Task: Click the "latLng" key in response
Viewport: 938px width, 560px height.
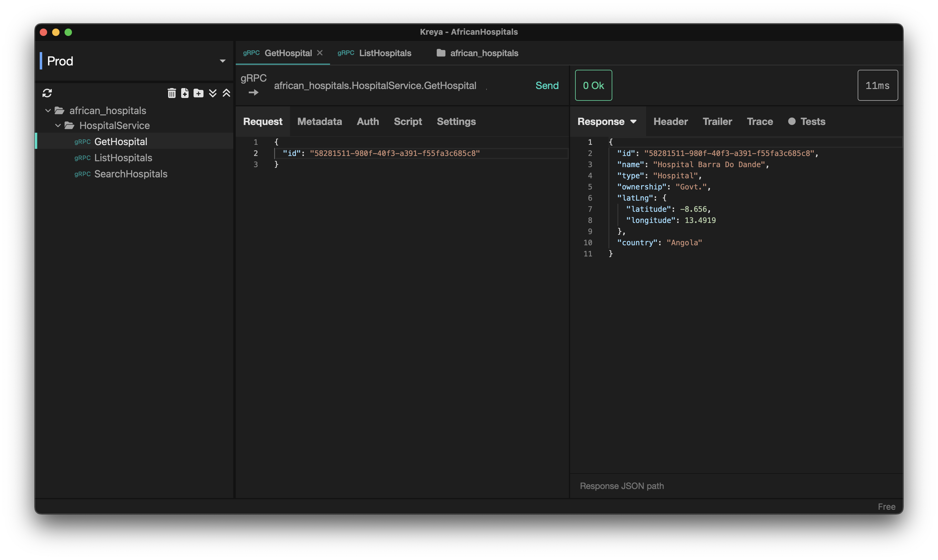Action: click(x=635, y=198)
